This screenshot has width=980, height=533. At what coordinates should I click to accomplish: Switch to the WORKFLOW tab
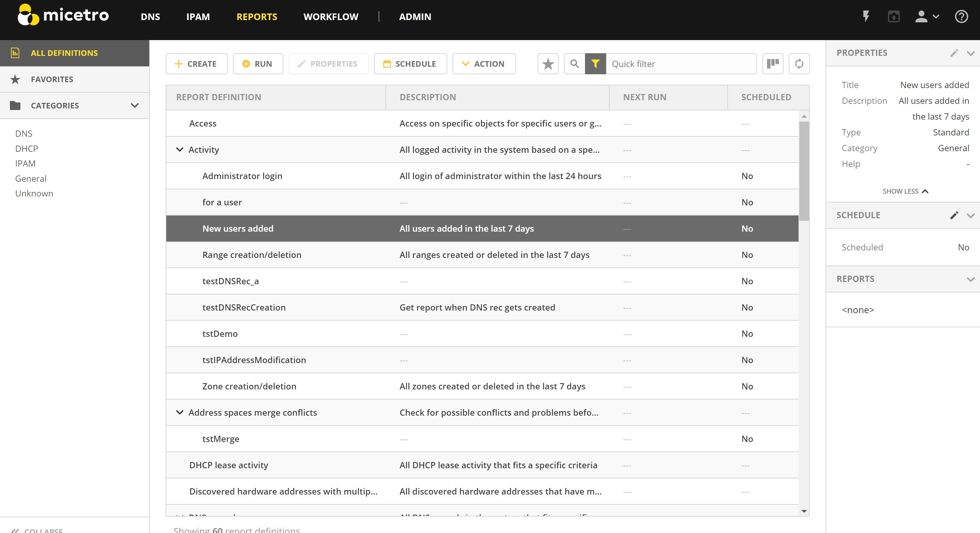point(331,17)
